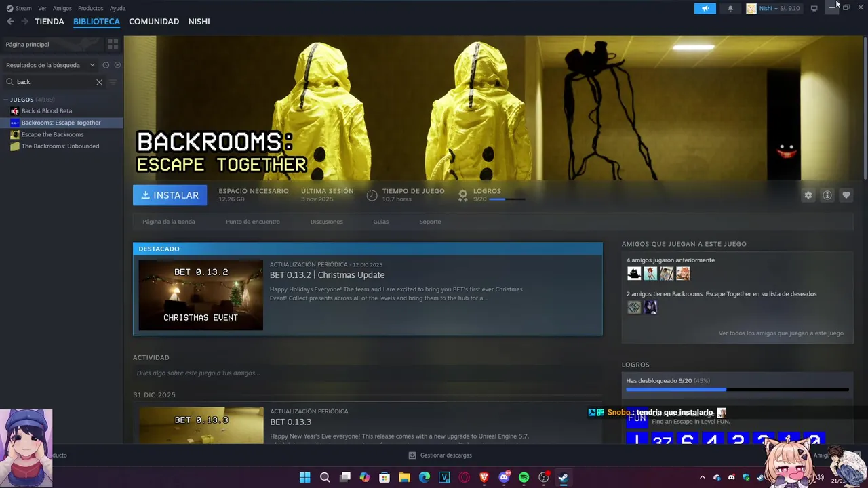868x488 pixels.
Task: Open Microsoft Edge from taskbar
Action: coord(425,477)
